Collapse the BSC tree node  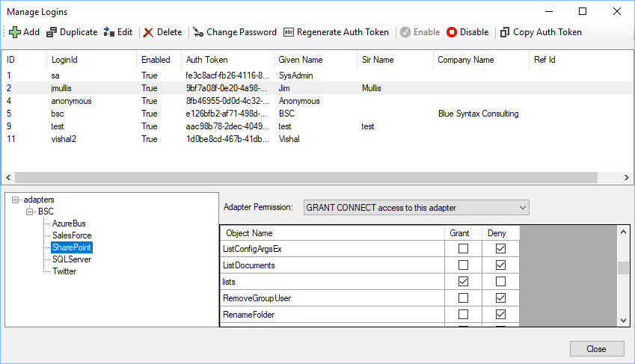click(x=30, y=212)
